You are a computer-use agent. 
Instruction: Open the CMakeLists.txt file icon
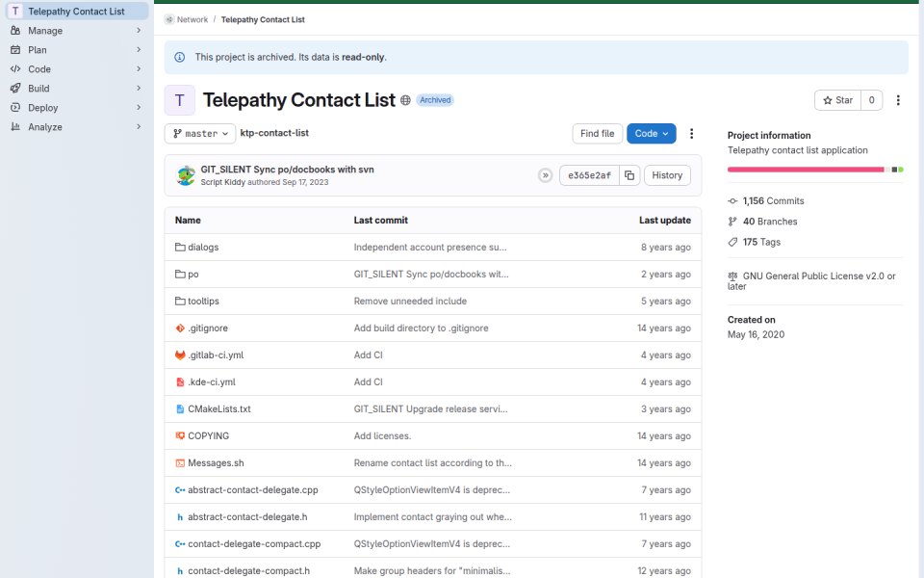point(180,408)
